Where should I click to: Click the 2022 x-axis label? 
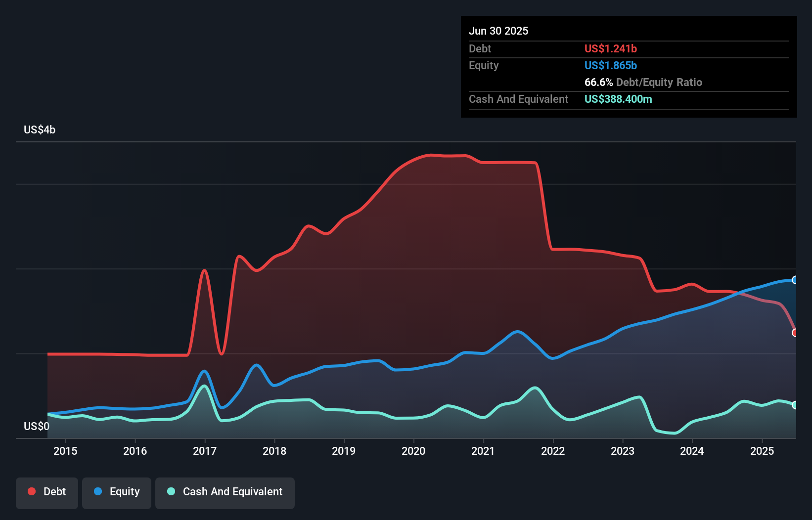pos(553,451)
